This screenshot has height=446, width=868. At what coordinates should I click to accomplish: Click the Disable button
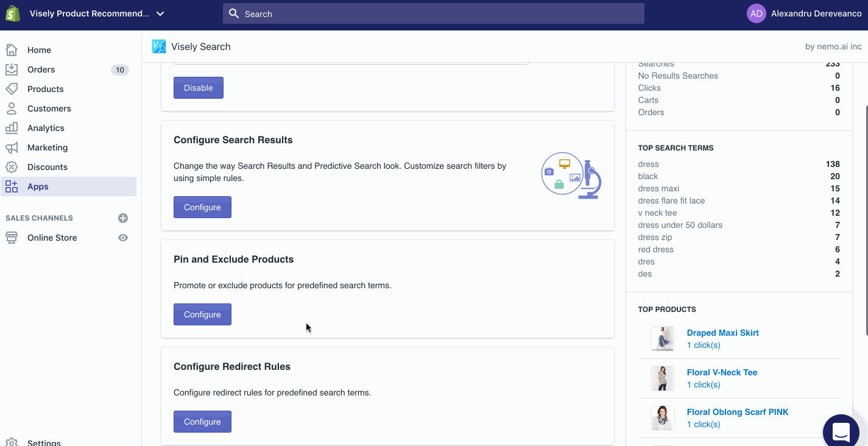coord(199,88)
